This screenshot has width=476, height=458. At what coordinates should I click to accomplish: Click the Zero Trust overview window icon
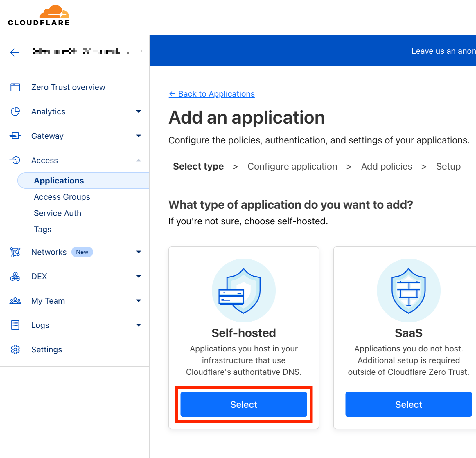click(15, 87)
